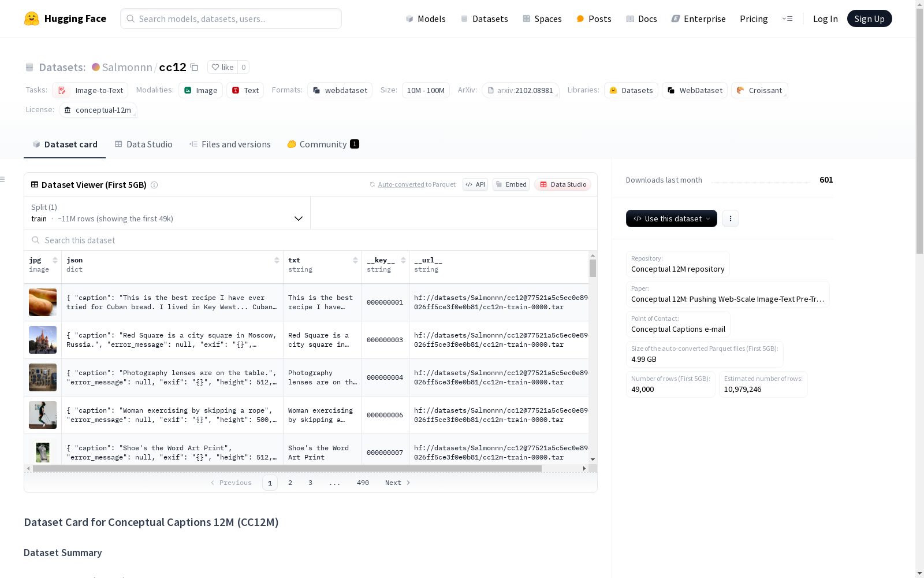Open the Dataset Viewer info icon
924x578 pixels.
point(154,185)
